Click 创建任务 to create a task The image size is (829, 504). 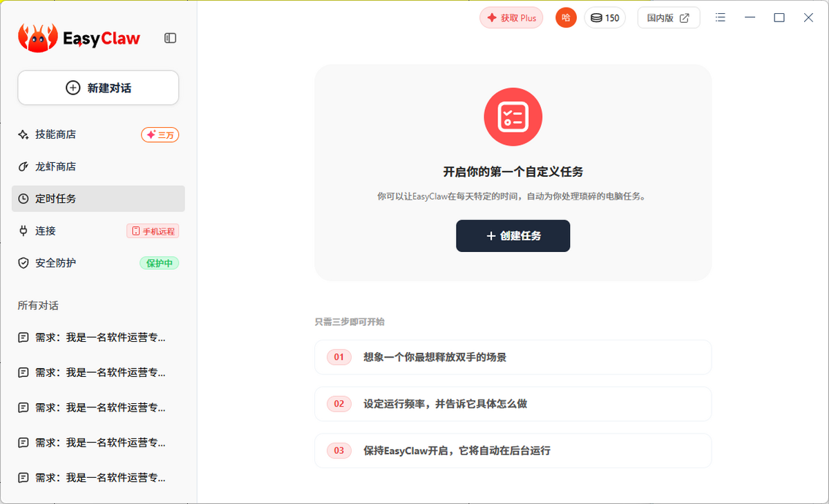[513, 236]
